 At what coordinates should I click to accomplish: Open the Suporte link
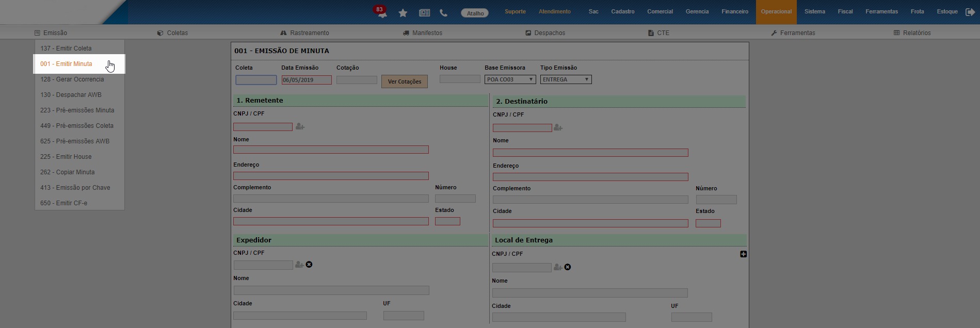click(x=515, y=12)
